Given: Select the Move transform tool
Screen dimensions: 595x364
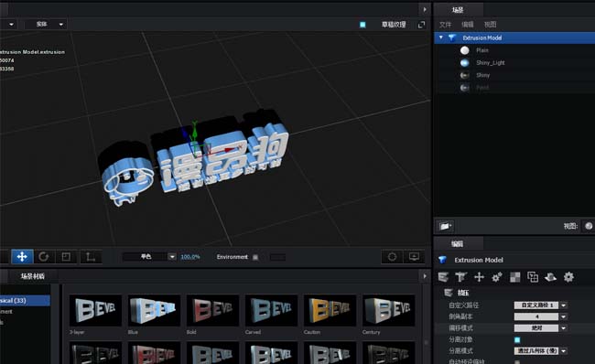Looking at the screenshot, I should click(22, 257).
